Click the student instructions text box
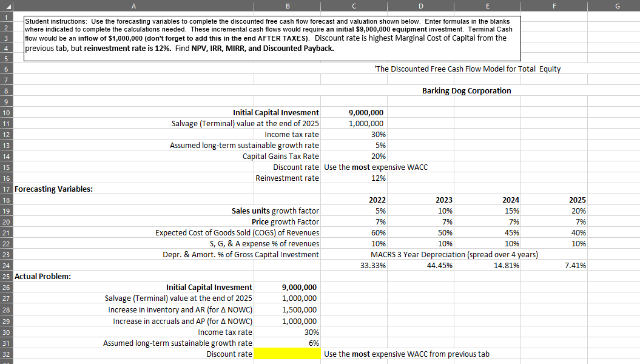The width and height of the screenshot is (640, 364). 272,38
